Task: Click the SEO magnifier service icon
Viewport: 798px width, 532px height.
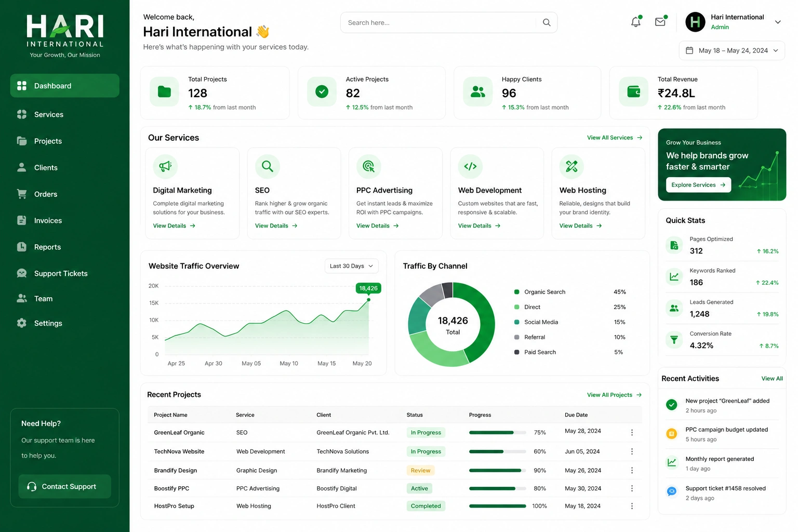Action: coord(268,166)
